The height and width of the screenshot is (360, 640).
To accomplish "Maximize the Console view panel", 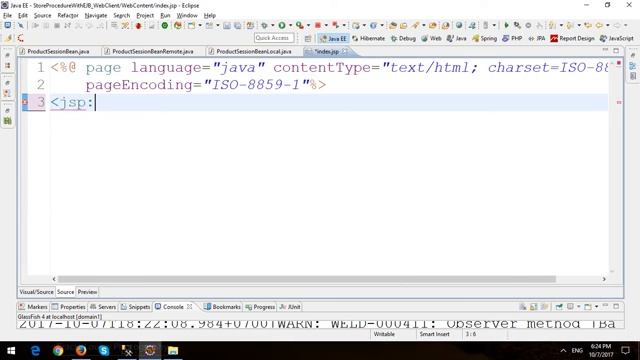I will pos(616,306).
